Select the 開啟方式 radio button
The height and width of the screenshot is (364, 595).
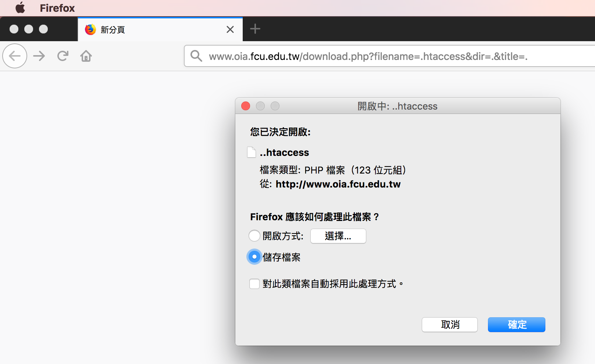click(254, 236)
